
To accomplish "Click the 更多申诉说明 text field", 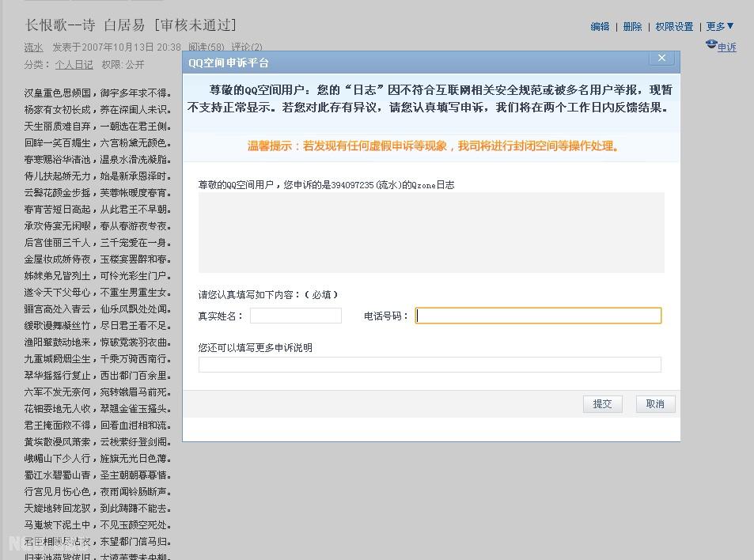I will click(430, 365).
